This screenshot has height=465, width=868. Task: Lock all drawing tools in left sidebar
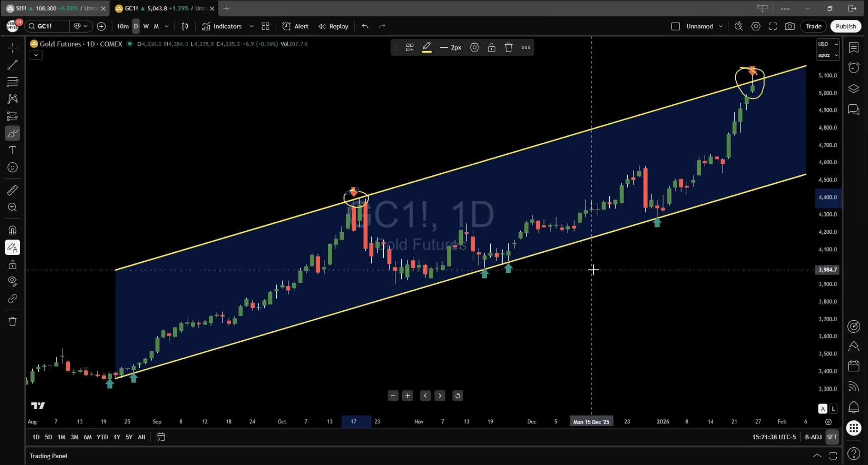click(x=12, y=265)
